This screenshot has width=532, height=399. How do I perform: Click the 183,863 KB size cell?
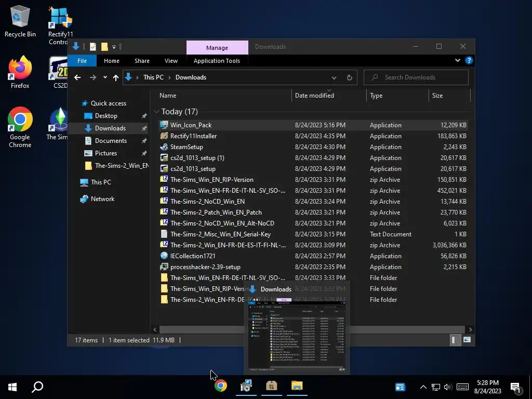[451, 136]
